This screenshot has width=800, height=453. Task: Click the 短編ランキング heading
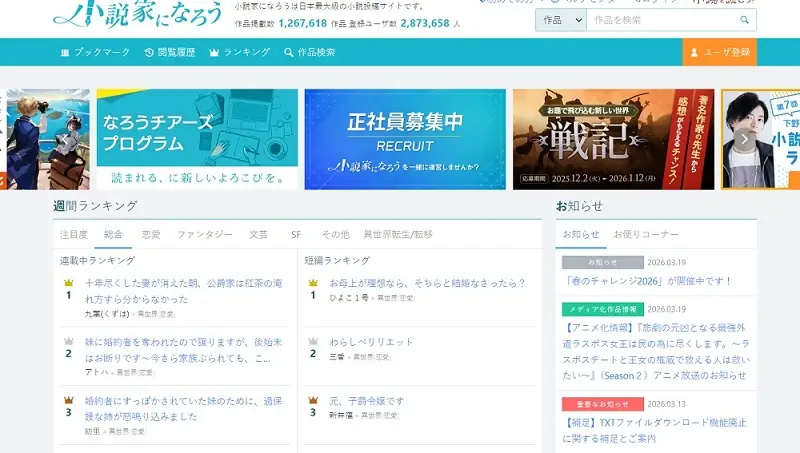tap(337, 260)
